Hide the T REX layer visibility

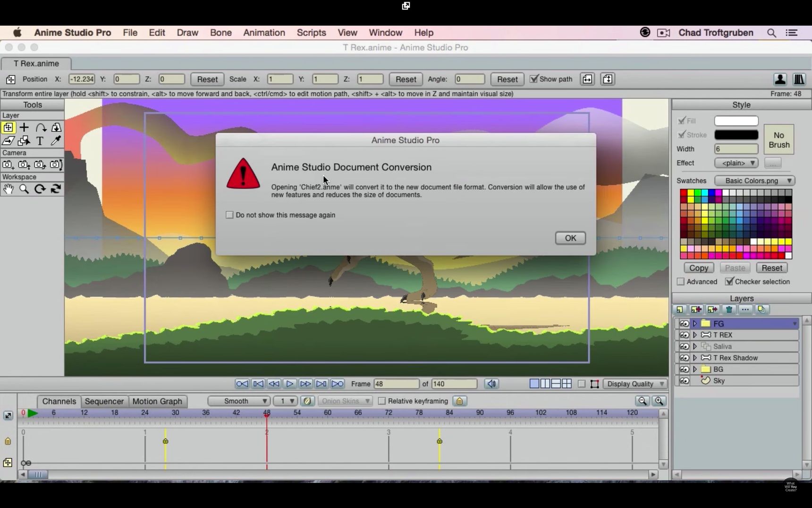pos(684,335)
